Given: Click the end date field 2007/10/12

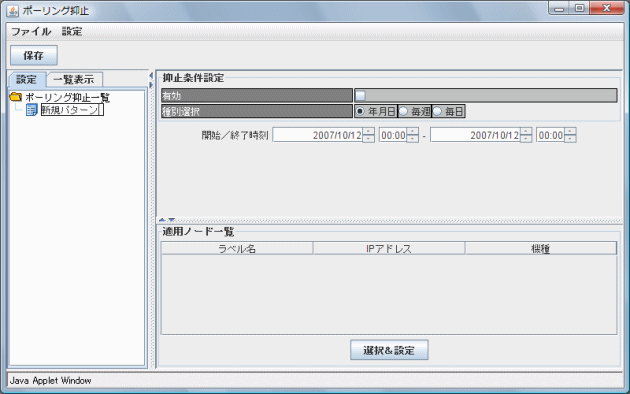Looking at the screenshot, I should click(475, 135).
